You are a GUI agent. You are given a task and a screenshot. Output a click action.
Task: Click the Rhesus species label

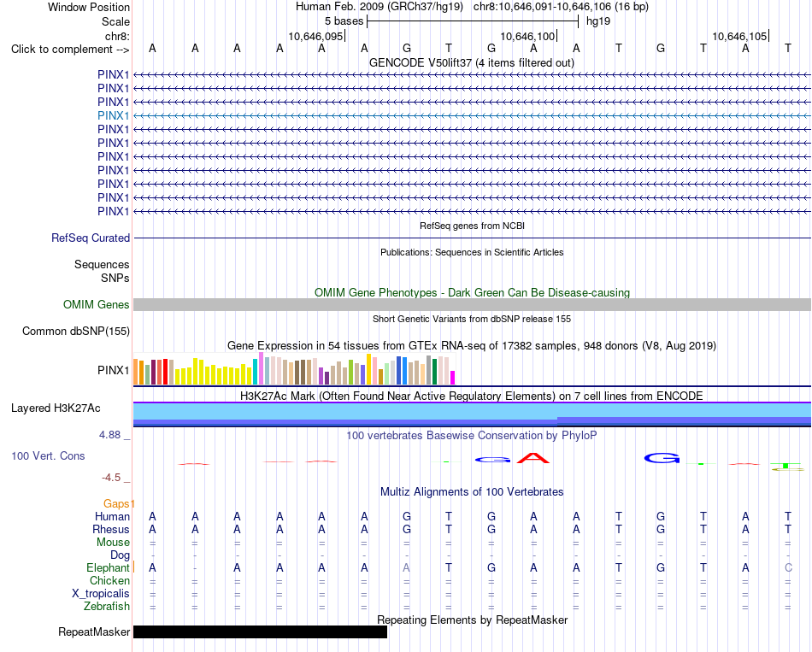(111, 529)
